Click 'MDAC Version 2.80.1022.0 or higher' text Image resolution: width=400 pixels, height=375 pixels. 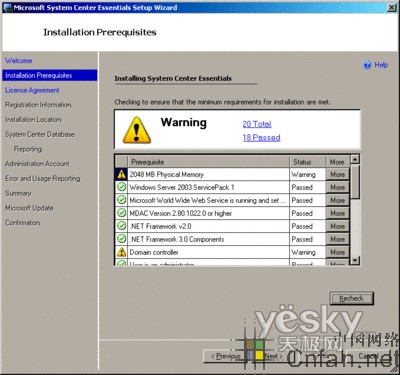pos(180,213)
